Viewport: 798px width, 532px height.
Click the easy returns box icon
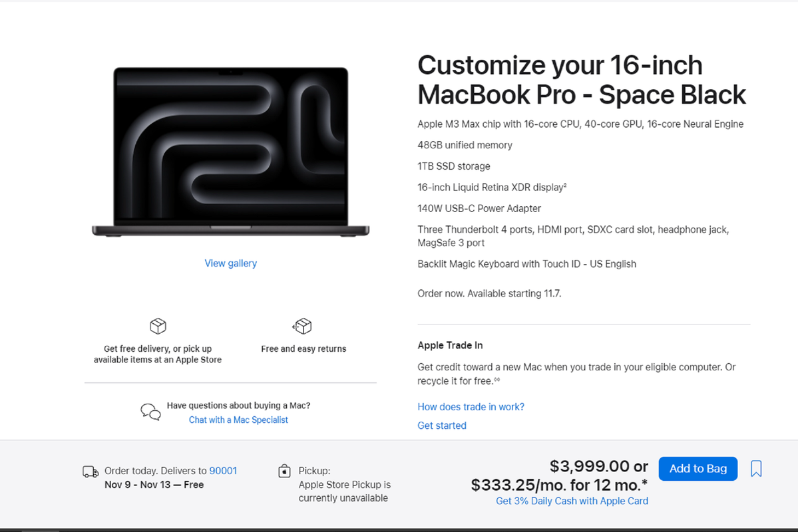pos(302,326)
